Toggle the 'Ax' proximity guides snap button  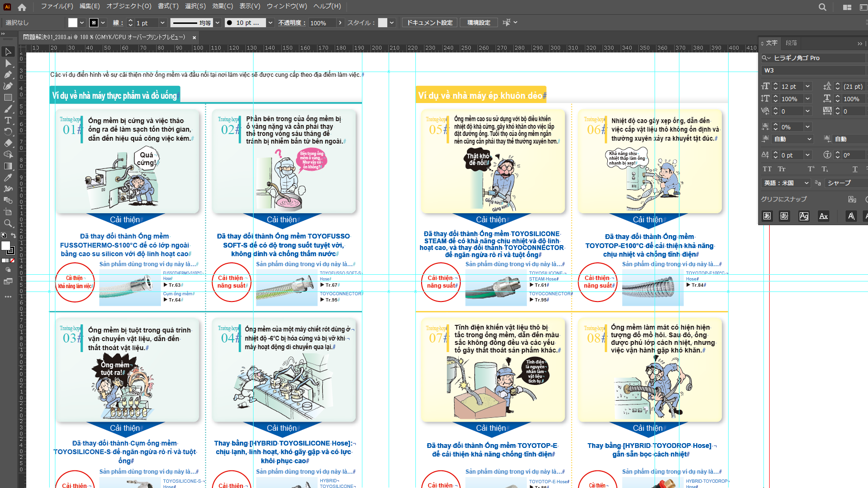824,216
